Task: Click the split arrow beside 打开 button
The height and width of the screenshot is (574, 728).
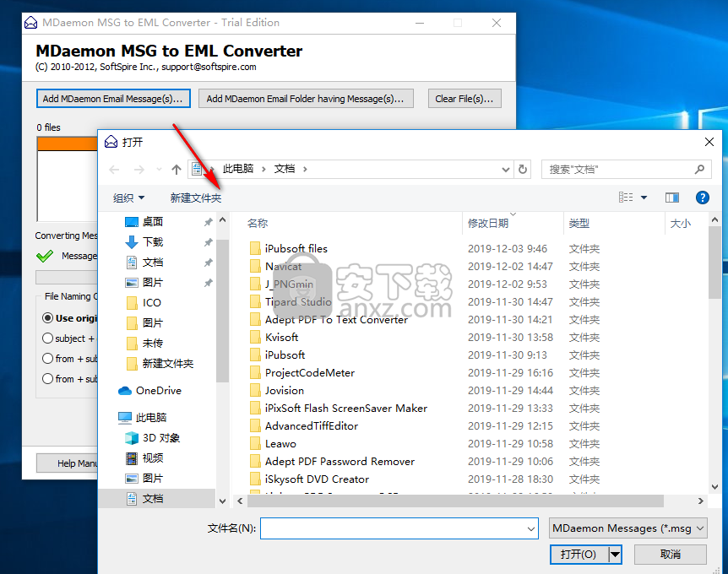Action: click(x=615, y=555)
